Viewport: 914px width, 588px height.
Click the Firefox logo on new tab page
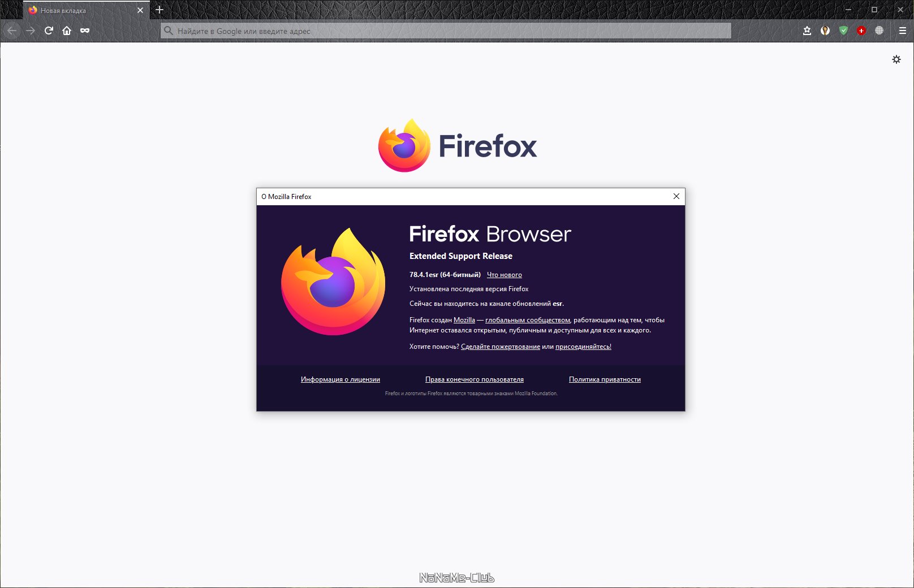pyautogui.click(x=404, y=146)
